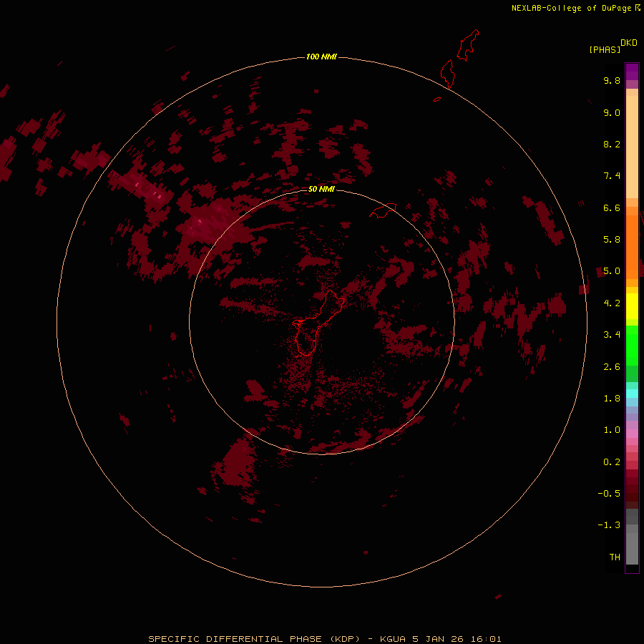Click the -0.5 legend value
This screenshot has height=644, width=644.
[x=609, y=494]
